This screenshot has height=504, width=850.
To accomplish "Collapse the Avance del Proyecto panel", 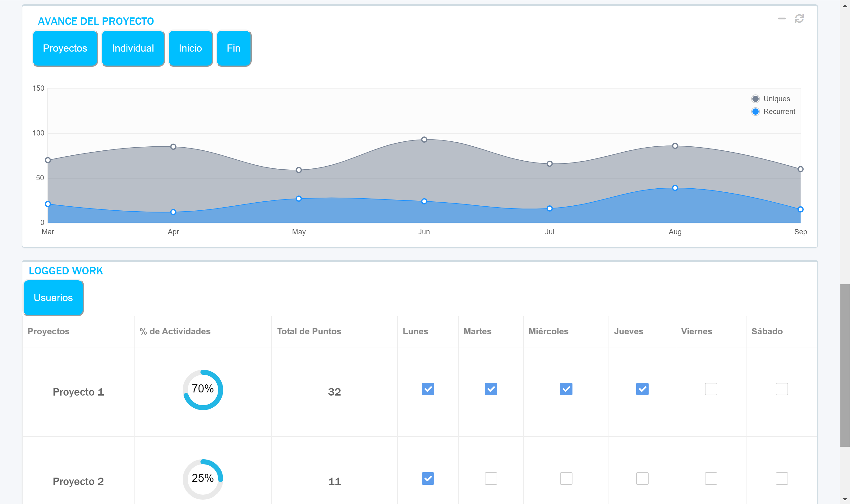I will point(782,19).
